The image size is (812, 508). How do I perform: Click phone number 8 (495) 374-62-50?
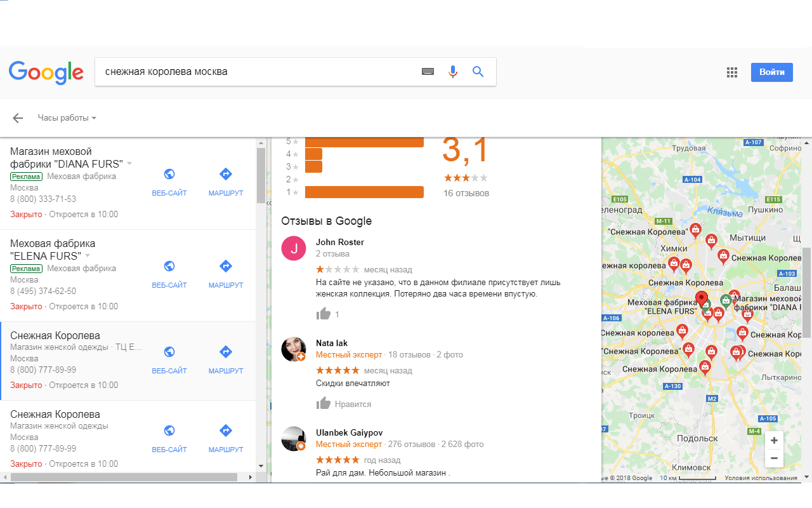point(43,291)
